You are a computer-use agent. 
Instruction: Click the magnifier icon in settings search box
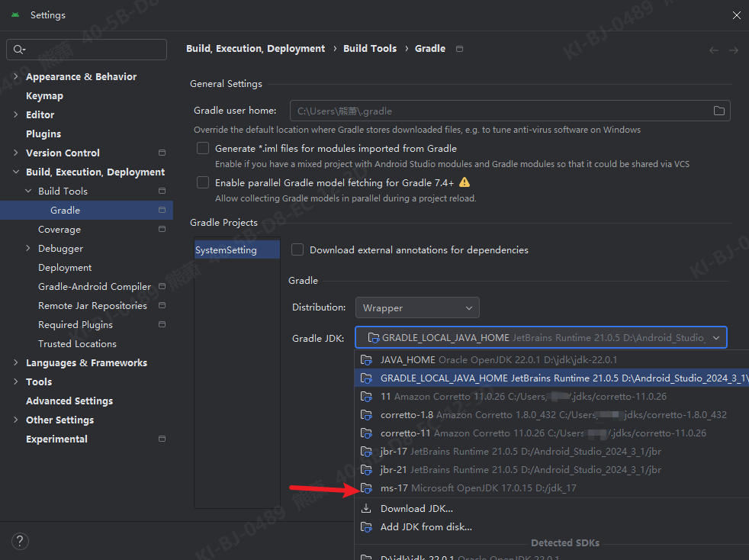(x=17, y=49)
